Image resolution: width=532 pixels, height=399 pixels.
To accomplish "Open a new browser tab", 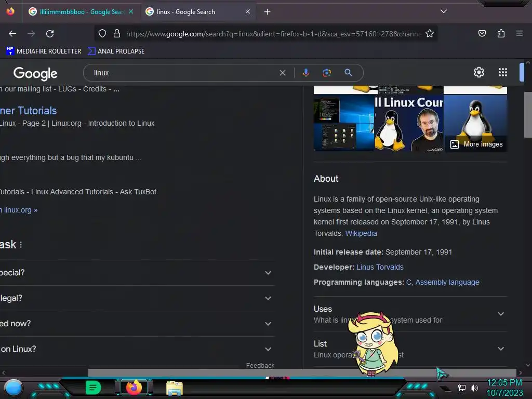I will click(268, 12).
